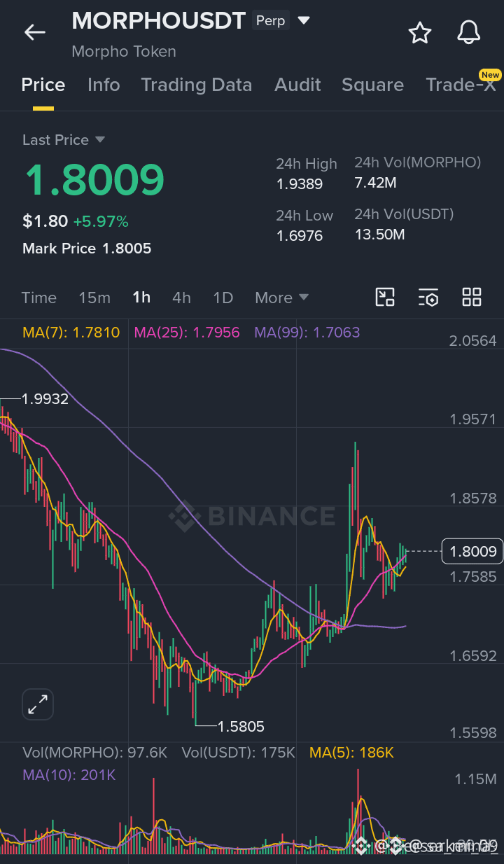Open the More timeframes dropdown
The image size is (504, 864).
[x=281, y=298]
